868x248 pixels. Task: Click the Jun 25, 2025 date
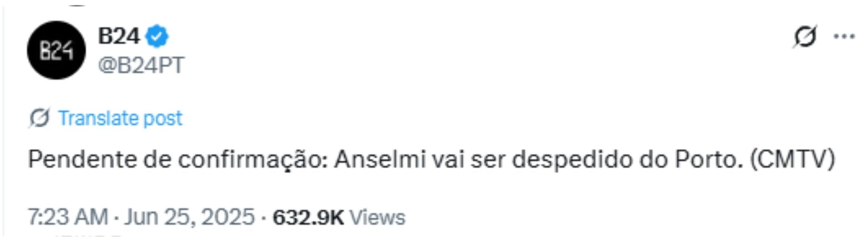(x=190, y=217)
